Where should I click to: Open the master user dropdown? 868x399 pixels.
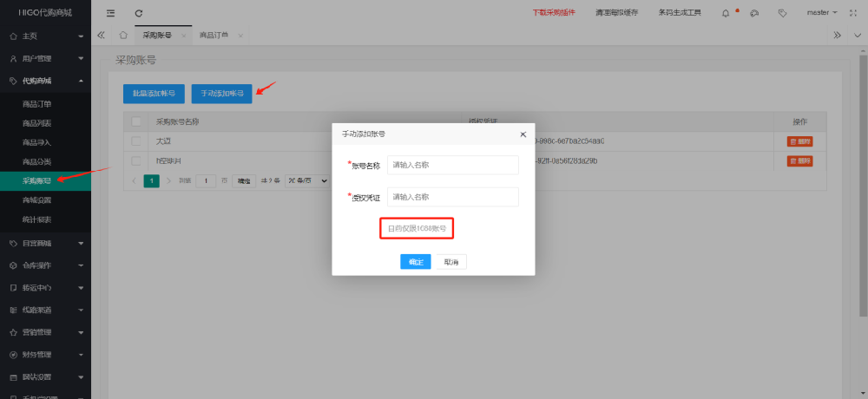(821, 13)
